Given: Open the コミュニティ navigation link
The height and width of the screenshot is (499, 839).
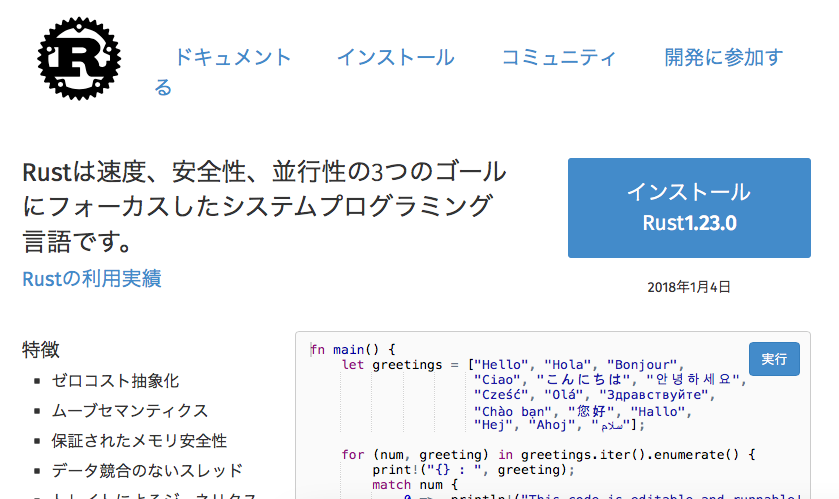Looking at the screenshot, I should click(x=559, y=57).
